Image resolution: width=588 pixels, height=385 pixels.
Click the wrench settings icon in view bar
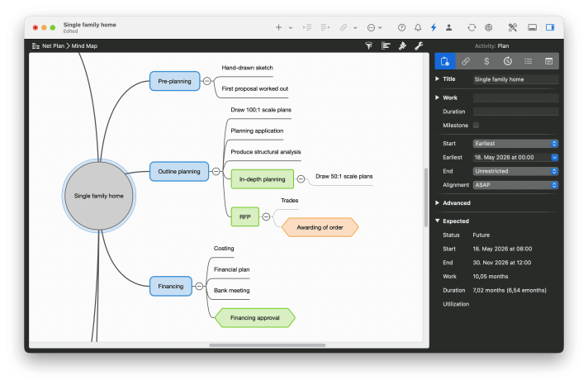[419, 45]
